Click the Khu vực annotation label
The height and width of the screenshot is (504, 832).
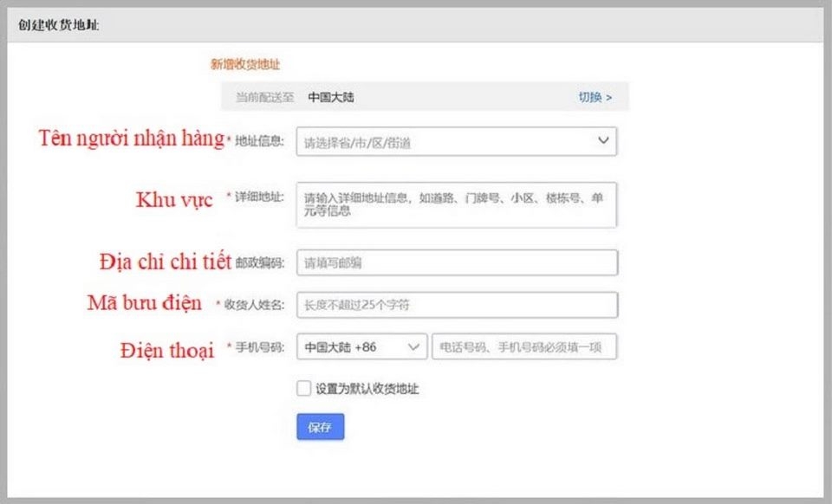click(x=175, y=200)
